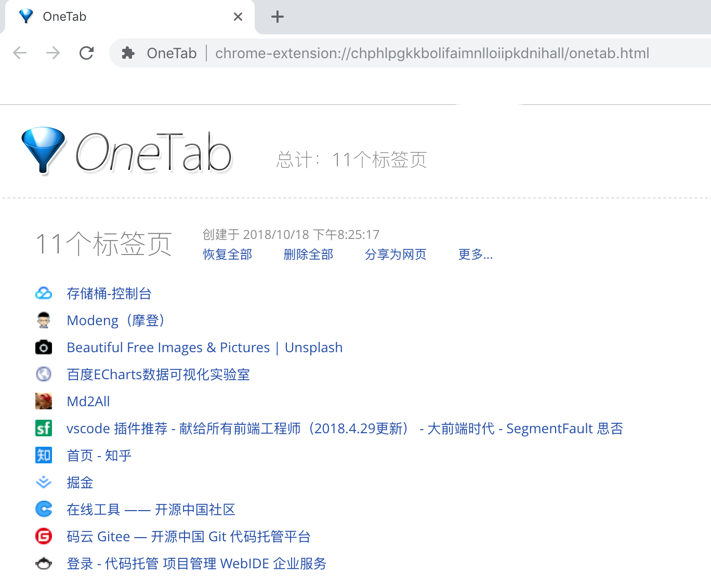Click the green sf SegmentFault favicon
Image resolution: width=711 pixels, height=588 pixels.
tap(44, 428)
